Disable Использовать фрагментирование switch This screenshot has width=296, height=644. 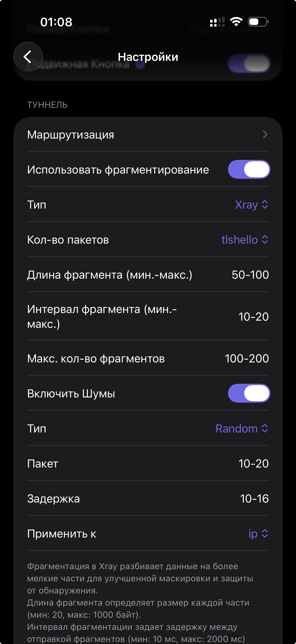point(249,170)
